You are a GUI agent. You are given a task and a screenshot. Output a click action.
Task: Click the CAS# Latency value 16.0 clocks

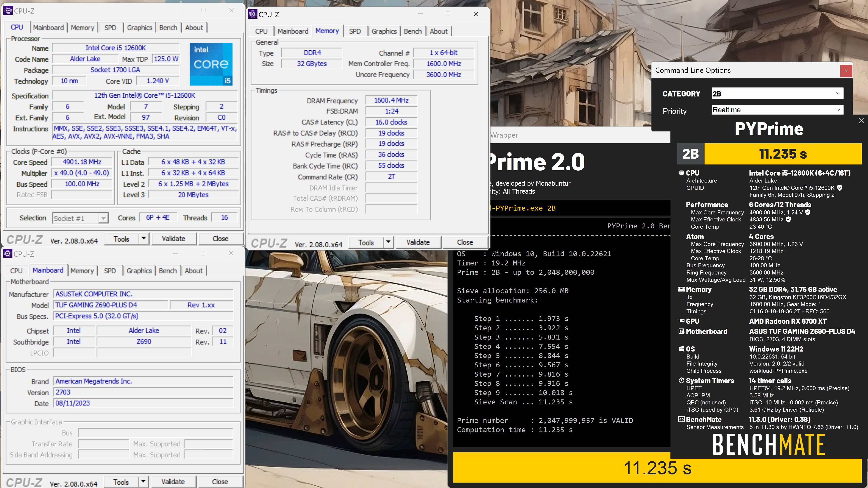click(391, 122)
